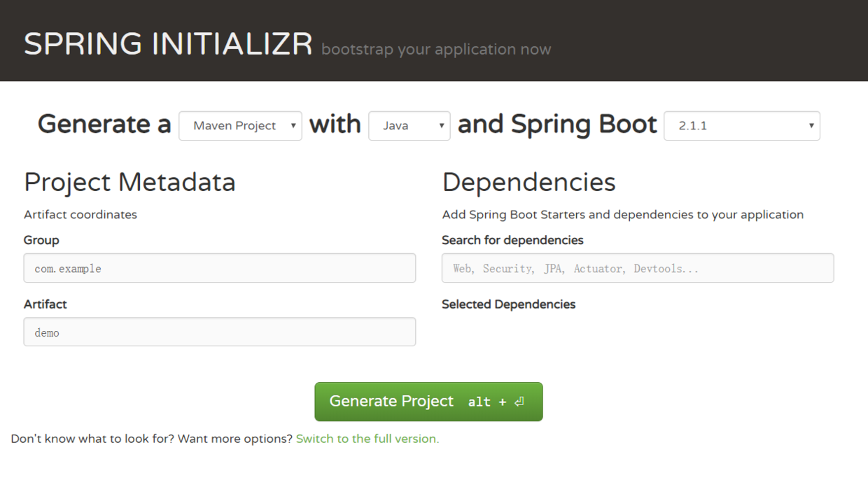
Task: Open the Java language dropdown
Action: 409,126
